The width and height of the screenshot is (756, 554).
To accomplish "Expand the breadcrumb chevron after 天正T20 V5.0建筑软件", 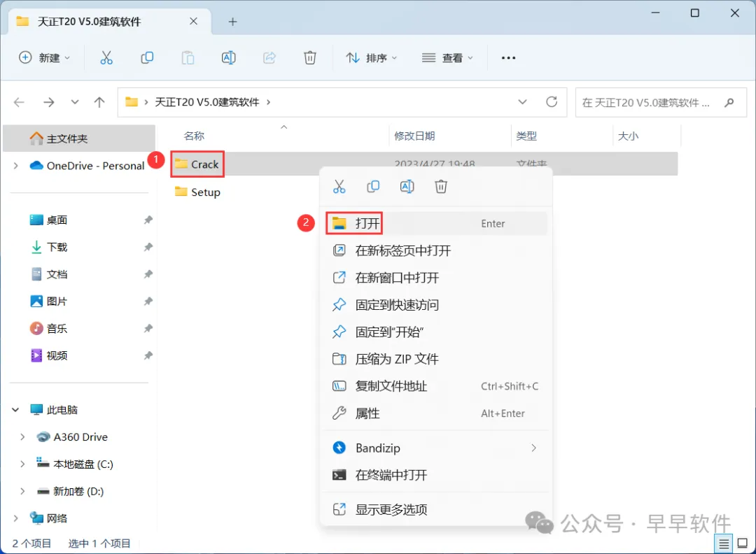I will 269,102.
